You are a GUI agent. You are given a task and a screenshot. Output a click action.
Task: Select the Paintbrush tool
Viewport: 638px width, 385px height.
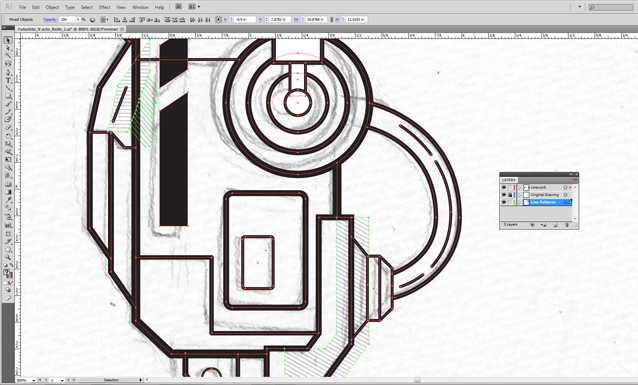[8, 104]
